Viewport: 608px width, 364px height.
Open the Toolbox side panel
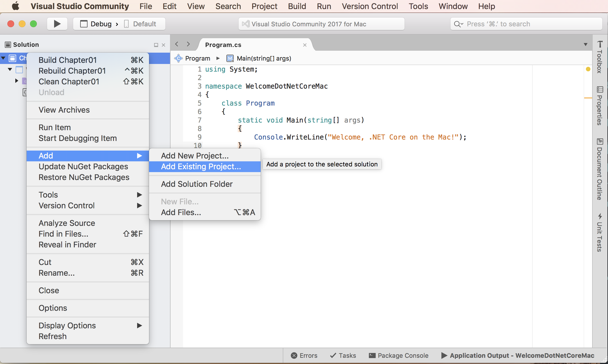coord(600,57)
